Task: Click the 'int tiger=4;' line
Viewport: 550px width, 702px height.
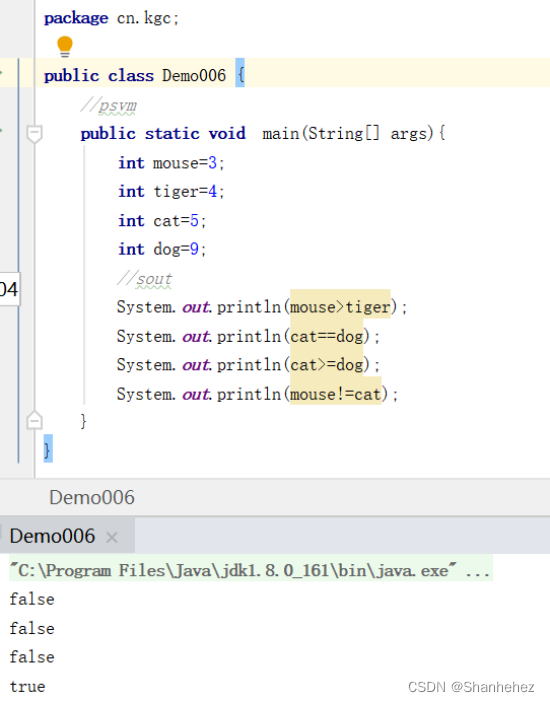Action: tap(171, 192)
